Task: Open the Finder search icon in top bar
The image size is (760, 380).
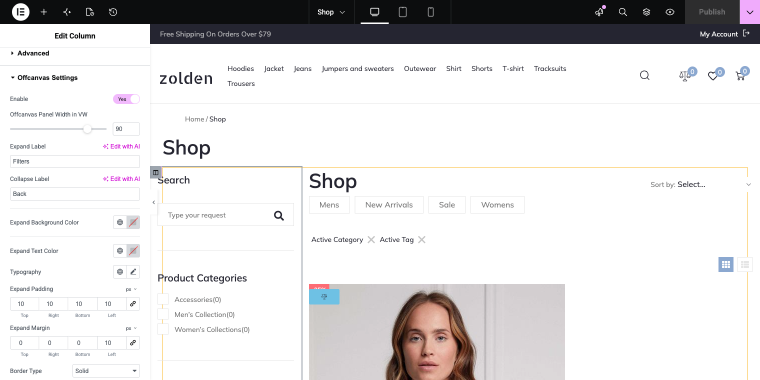Action: click(x=623, y=12)
